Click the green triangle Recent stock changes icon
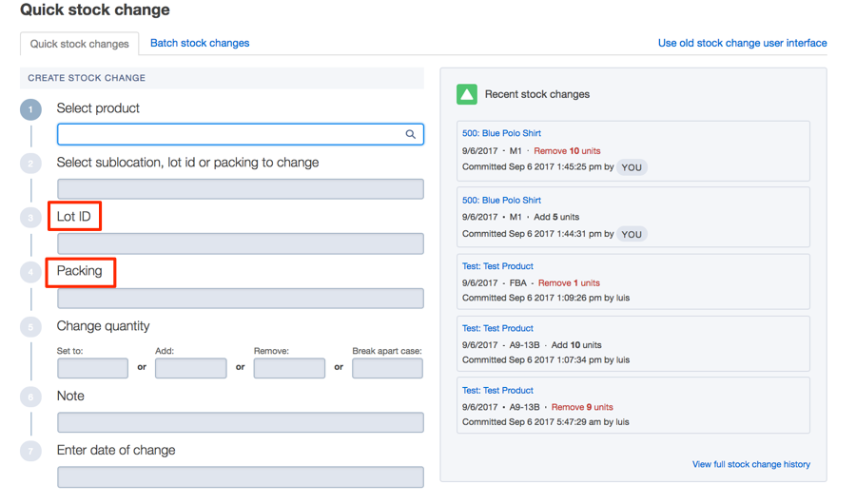Screen dimensions: 856x504 click(467, 94)
